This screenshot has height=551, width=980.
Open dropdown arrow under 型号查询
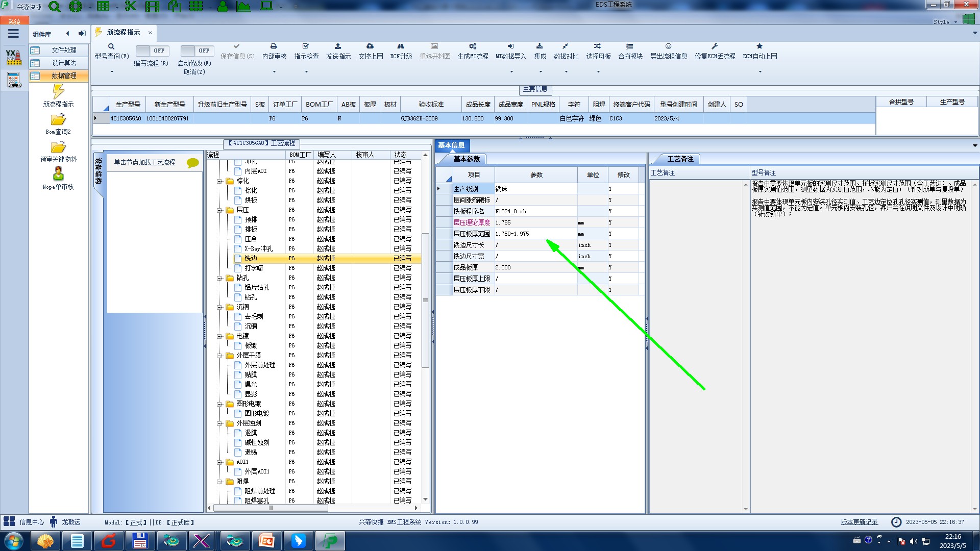pos(112,72)
